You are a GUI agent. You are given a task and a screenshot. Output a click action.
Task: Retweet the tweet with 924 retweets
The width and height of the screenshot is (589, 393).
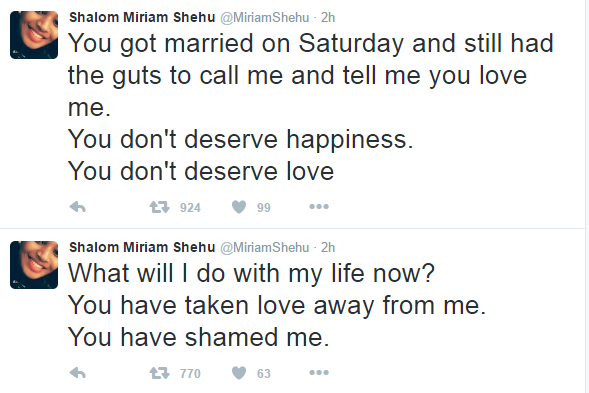point(160,207)
